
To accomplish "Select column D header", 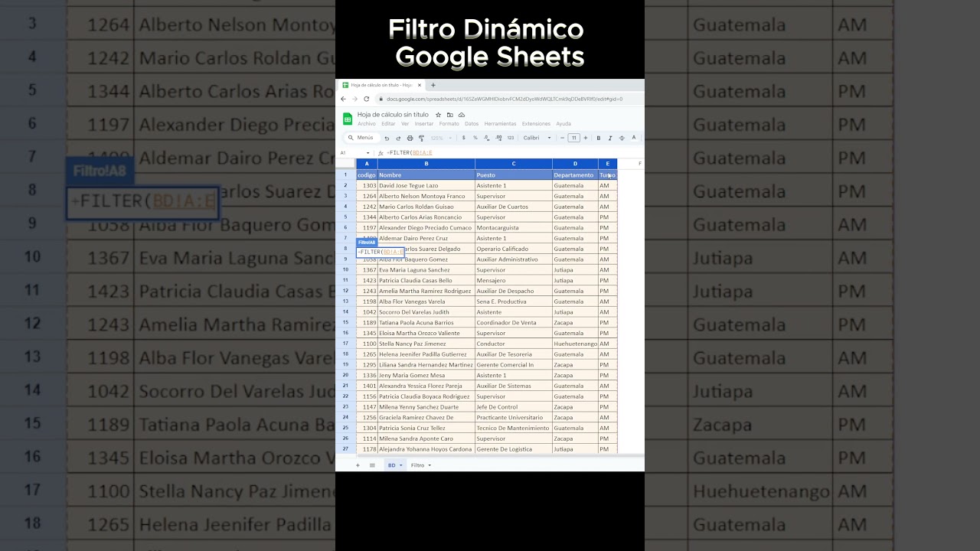I will point(576,164).
